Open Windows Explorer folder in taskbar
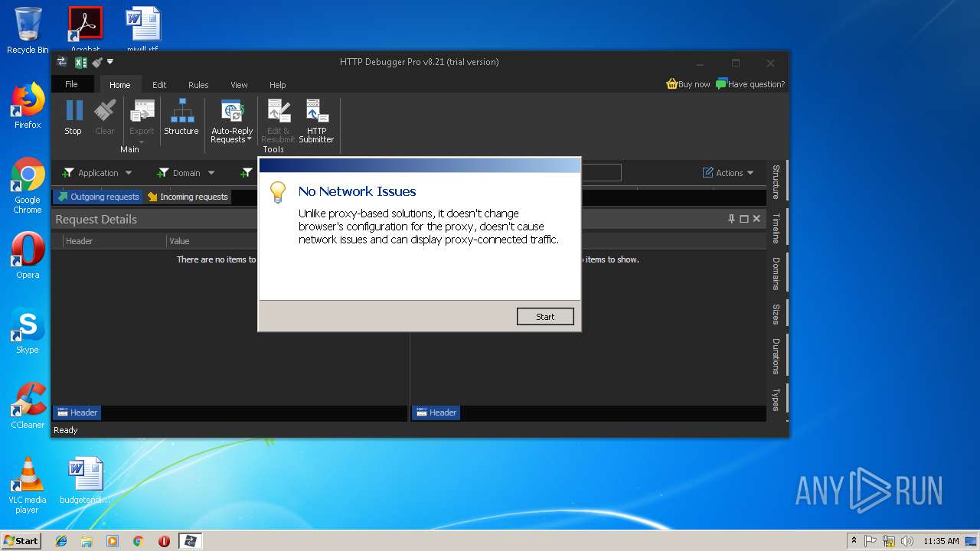Viewport: 980px width, 551px height. click(87, 541)
